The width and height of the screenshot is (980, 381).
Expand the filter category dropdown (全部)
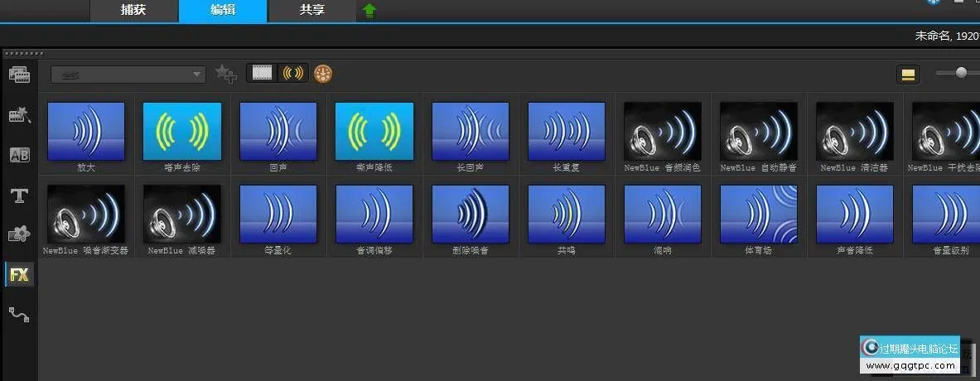pos(128,75)
